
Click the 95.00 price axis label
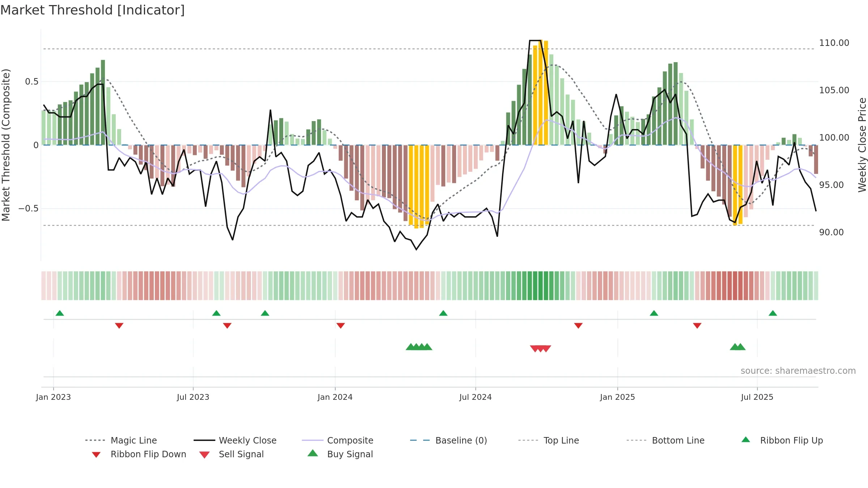(831, 185)
